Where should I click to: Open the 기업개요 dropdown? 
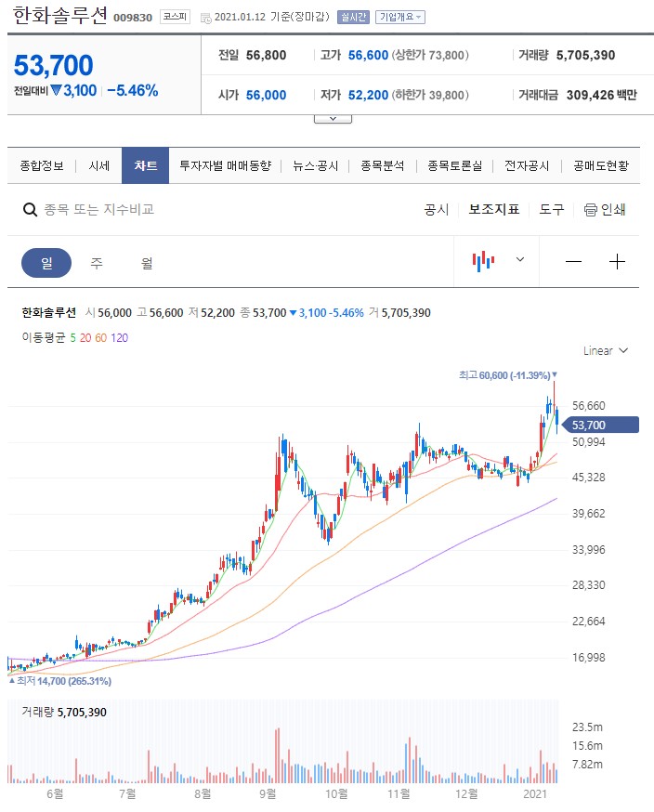coord(399,17)
